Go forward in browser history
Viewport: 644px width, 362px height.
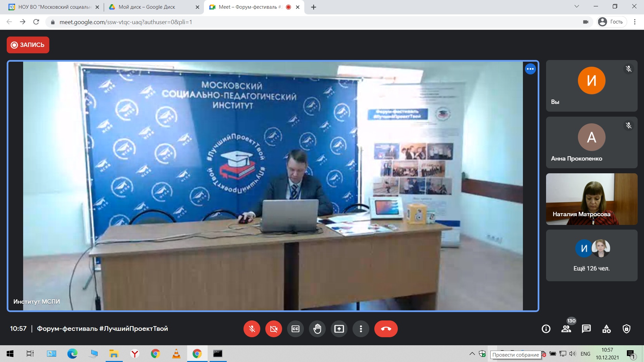click(23, 22)
